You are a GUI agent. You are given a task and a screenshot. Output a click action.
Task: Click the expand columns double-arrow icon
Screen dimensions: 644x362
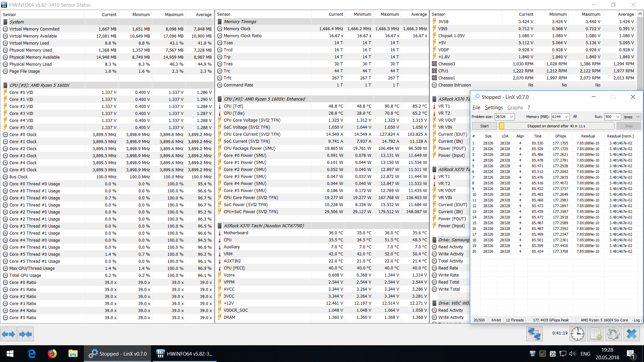tap(8, 334)
